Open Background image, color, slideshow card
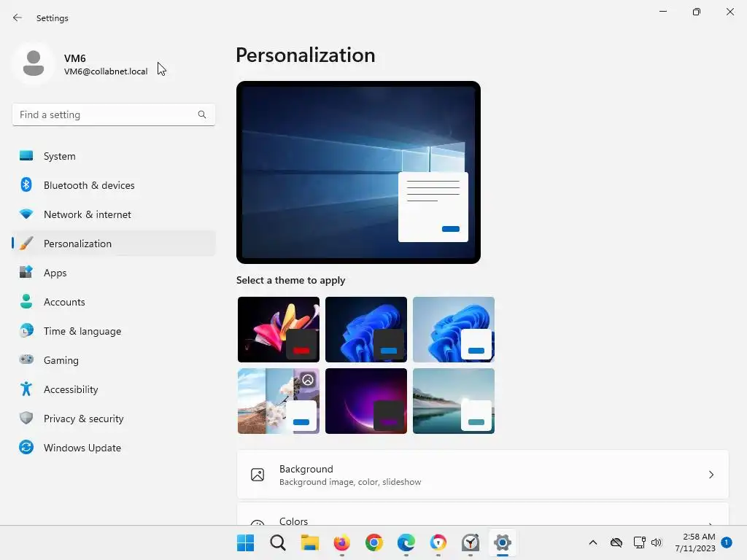The image size is (747, 560). coord(483,475)
